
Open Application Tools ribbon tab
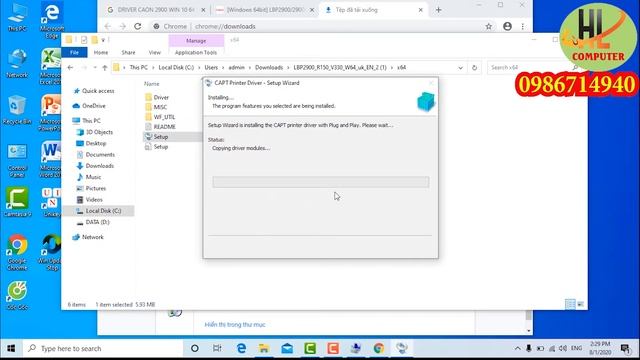196,53
